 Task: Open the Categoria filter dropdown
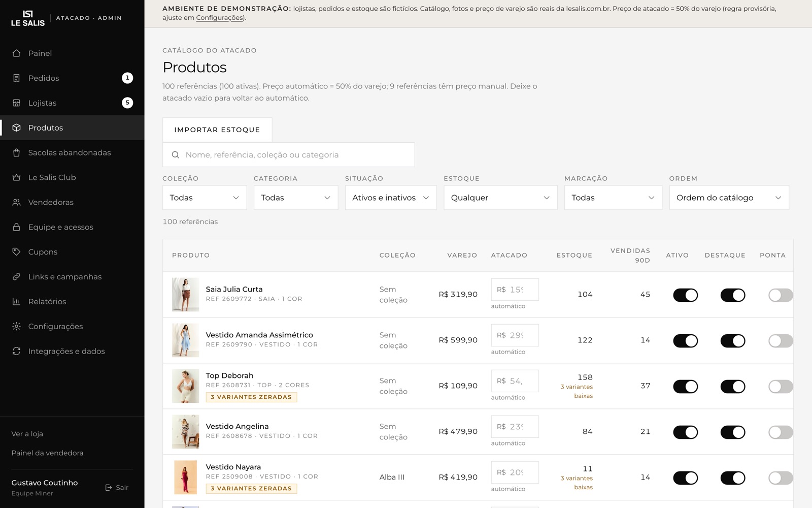(x=296, y=198)
